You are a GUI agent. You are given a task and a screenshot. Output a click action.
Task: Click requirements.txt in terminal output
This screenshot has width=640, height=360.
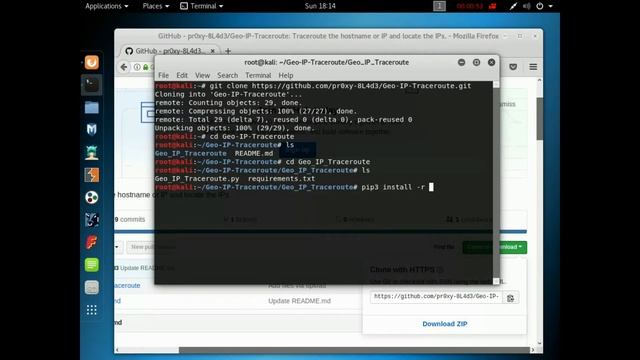(x=281, y=179)
